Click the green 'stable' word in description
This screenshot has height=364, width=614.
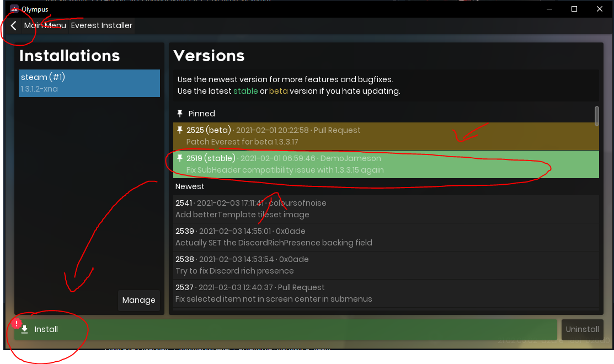(245, 91)
